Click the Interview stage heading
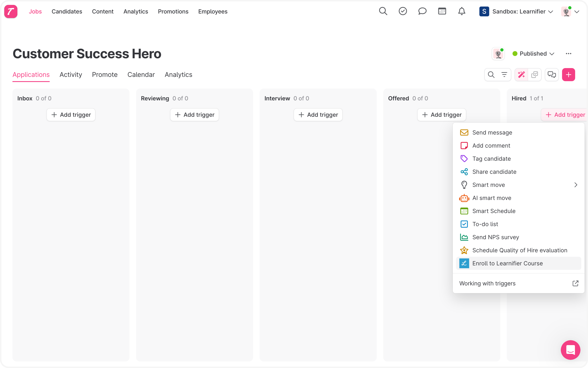This screenshot has width=588, height=368. pyautogui.click(x=277, y=98)
